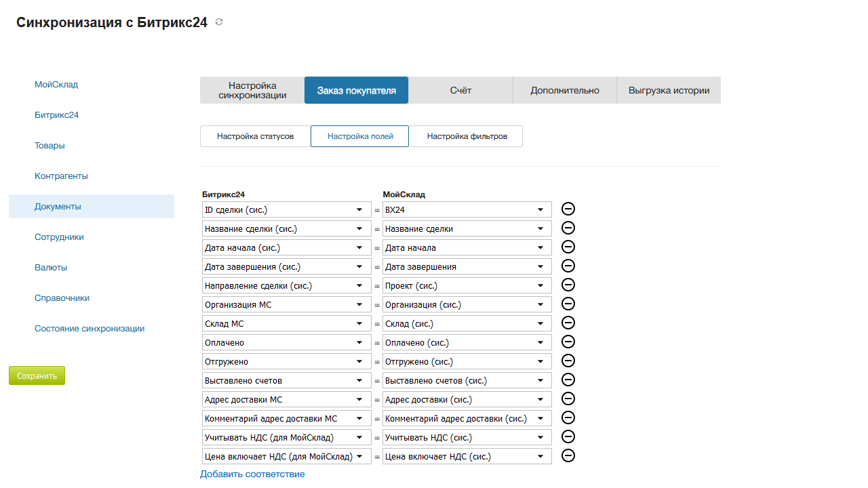This screenshot has width=868, height=488.
Task: Go to the Выгрузка истории tab
Action: (669, 90)
